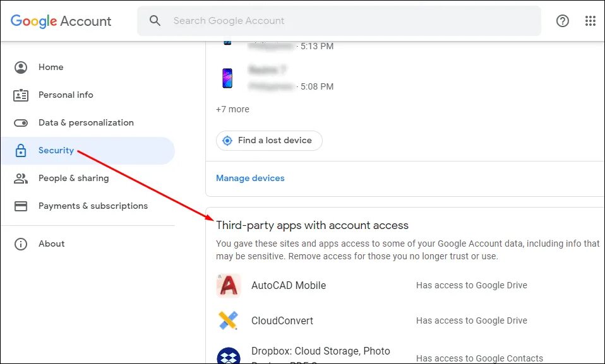Click the Google Account logo
Image resolution: width=605 pixels, height=364 pixels.
[61, 21]
